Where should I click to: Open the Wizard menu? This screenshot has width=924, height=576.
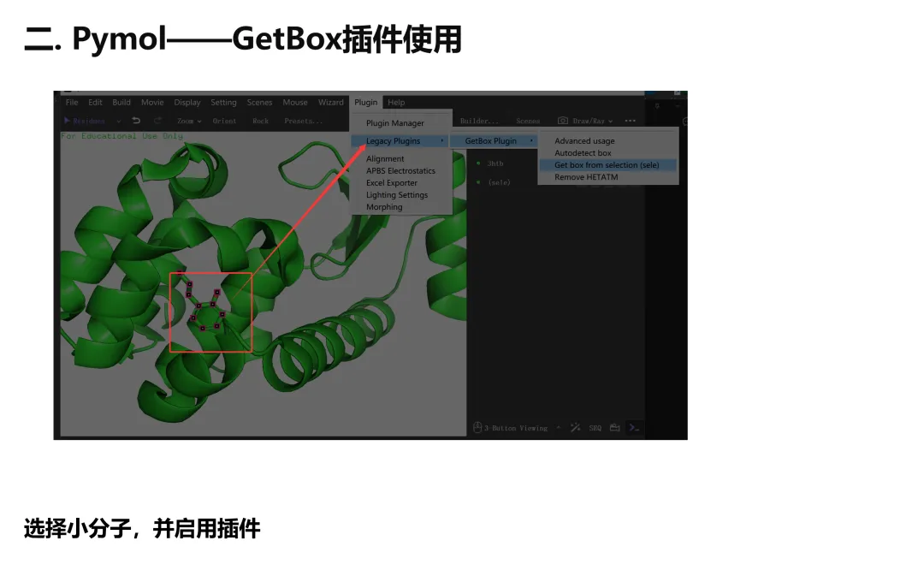click(x=330, y=103)
